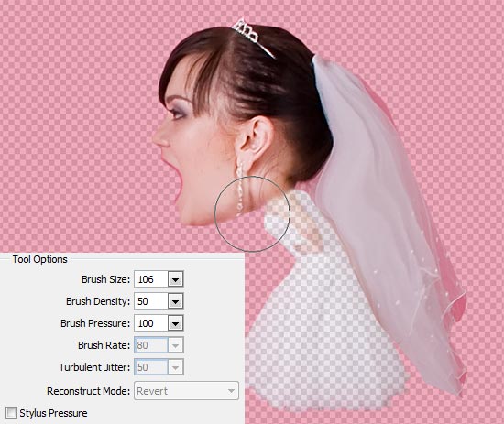
Task: Click the Turbulent Jitter field showing 50
Action: pyautogui.click(x=151, y=367)
